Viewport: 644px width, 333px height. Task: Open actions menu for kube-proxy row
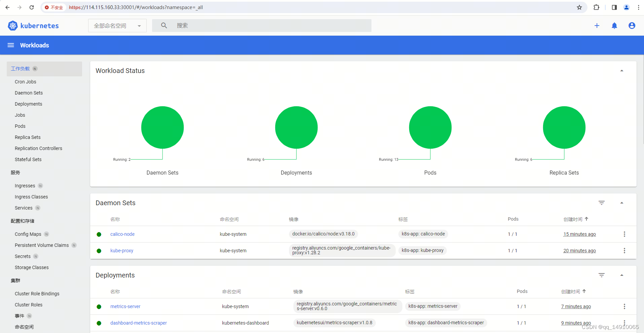[624, 251]
